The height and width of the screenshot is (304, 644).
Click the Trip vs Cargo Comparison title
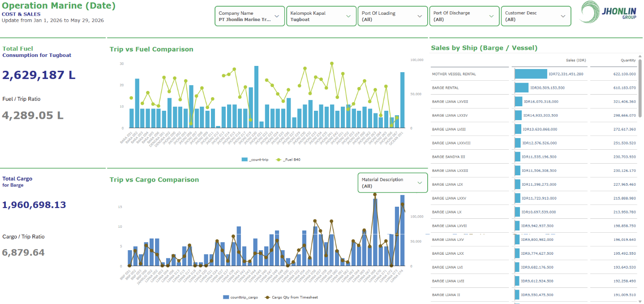pyautogui.click(x=154, y=180)
